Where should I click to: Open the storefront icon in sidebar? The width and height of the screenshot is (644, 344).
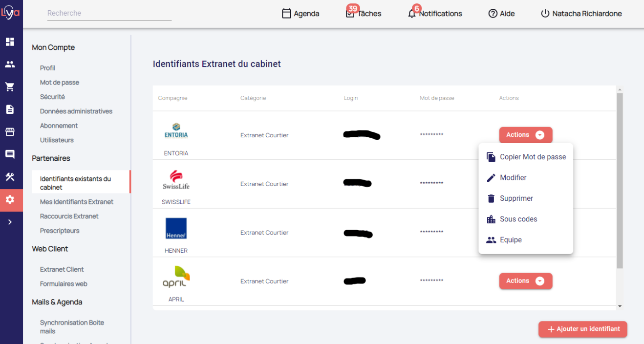(x=10, y=132)
